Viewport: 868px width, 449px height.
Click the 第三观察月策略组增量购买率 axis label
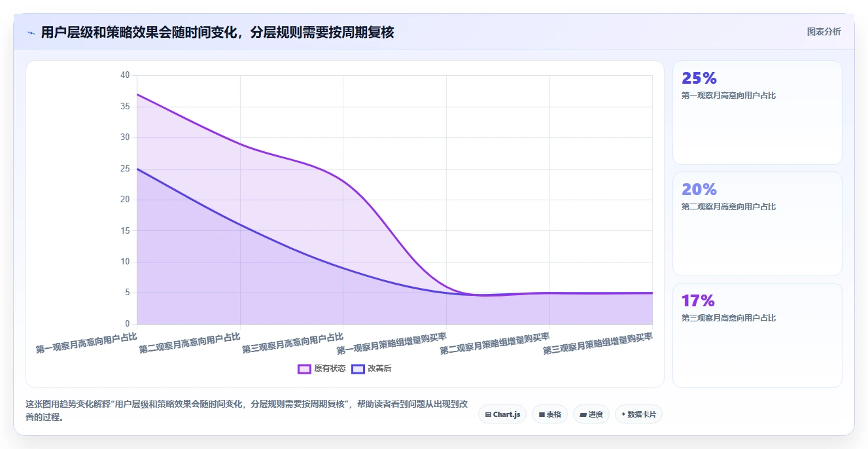598,343
